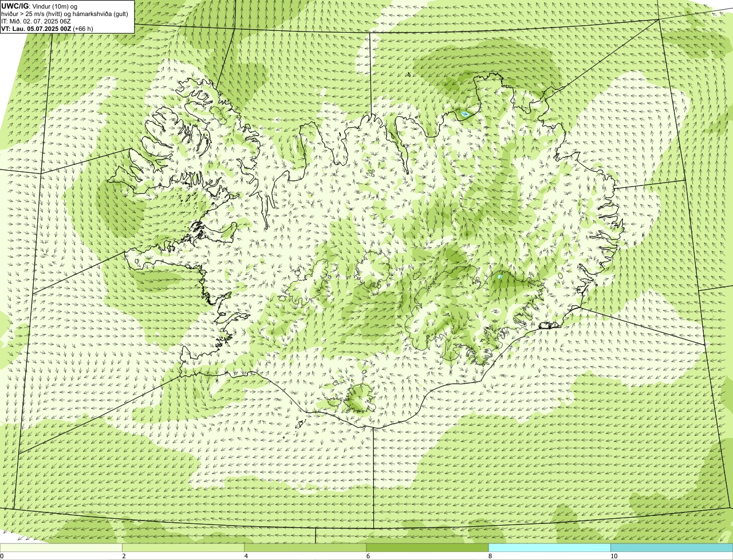The image size is (733, 560).
Task: Click the '8' tick label on the color scale
Action: pyautogui.click(x=490, y=557)
